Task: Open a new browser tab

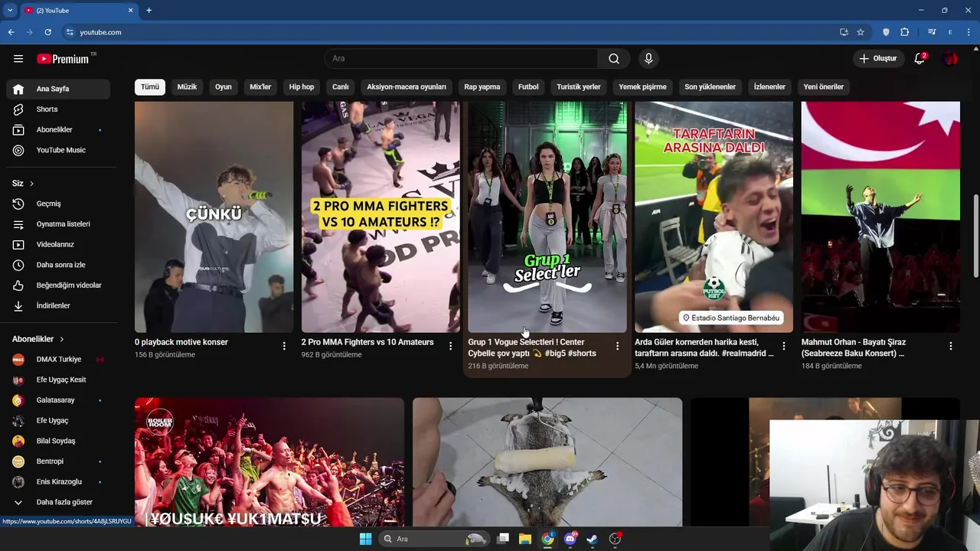Action: [149, 10]
